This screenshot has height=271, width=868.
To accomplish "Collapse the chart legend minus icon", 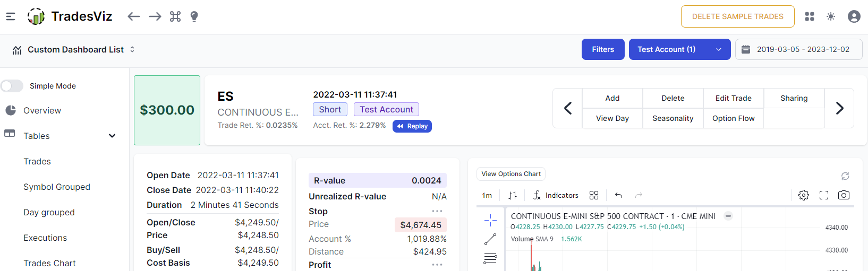I will 728,216.
